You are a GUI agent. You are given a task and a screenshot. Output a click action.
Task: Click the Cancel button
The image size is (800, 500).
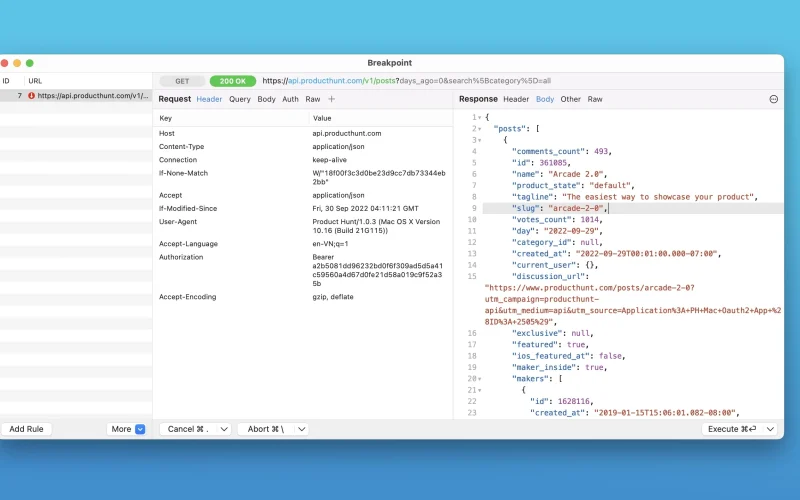[x=189, y=429]
